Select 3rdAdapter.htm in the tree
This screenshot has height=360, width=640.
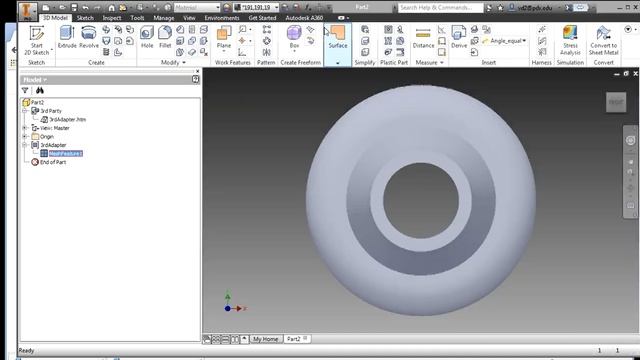click(x=67, y=120)
